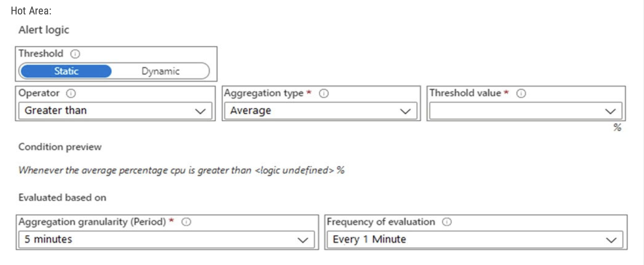
Task: Click the chevron in Every 1 Minute field
Action: pyautogui.click(x=611, y=240)
